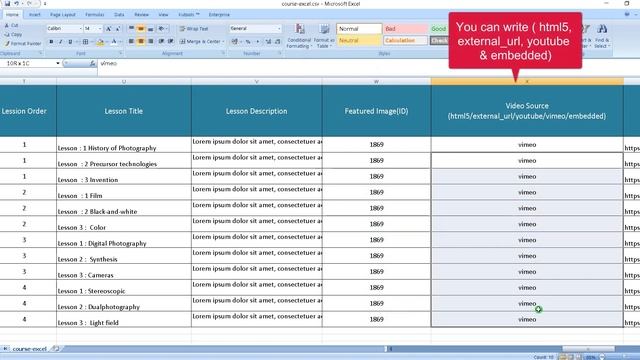The image size is (640, 360).
Task: Toggle Middle Align vertical alignment
Action: (x=141, y=29)
